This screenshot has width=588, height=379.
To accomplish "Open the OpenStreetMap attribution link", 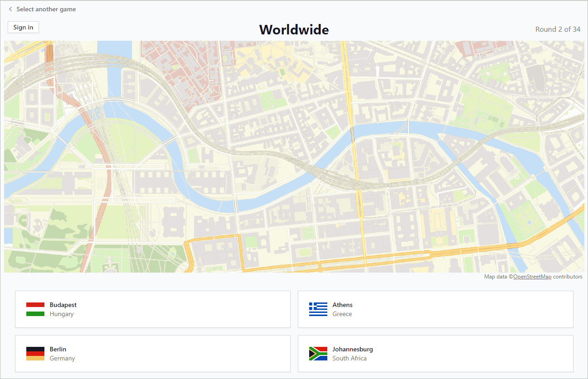I will coord(532,277).
